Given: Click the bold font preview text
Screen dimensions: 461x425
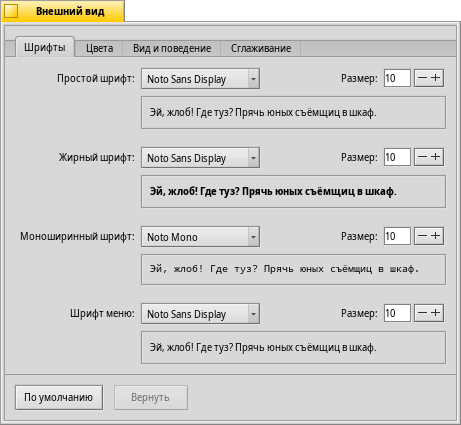Looking at the screenshot, I should click(x=273, y=192).
